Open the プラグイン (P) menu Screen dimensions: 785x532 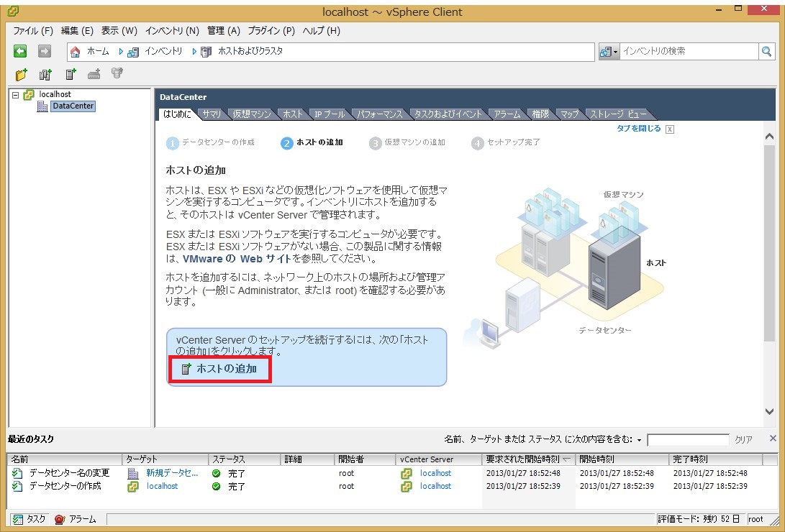click(x=271, y=31)
